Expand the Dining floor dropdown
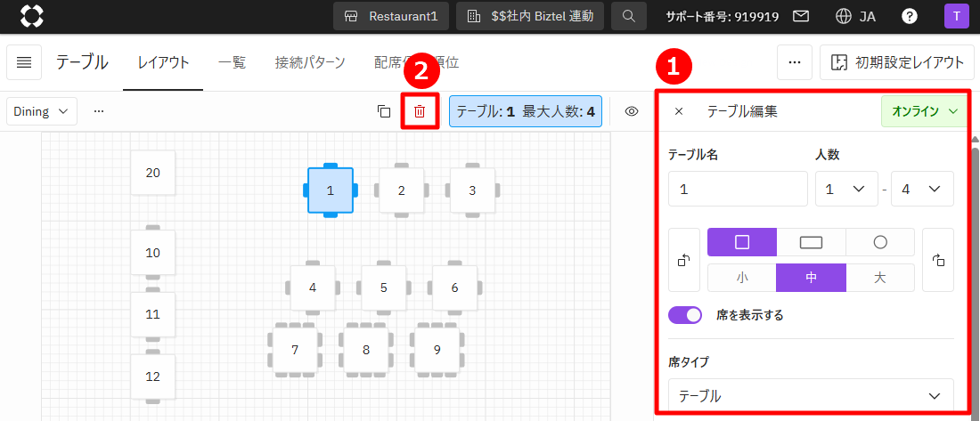Viewport: 980px width, 421px height. (x=42, y=111)
